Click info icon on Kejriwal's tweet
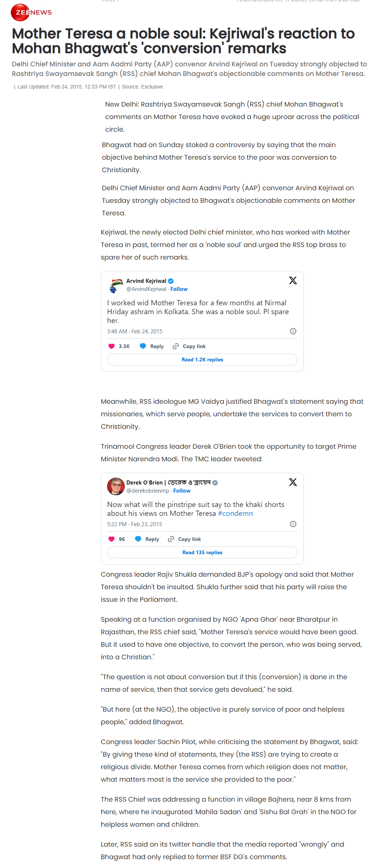Screen dimensions: 367x868 click(293, 331)
